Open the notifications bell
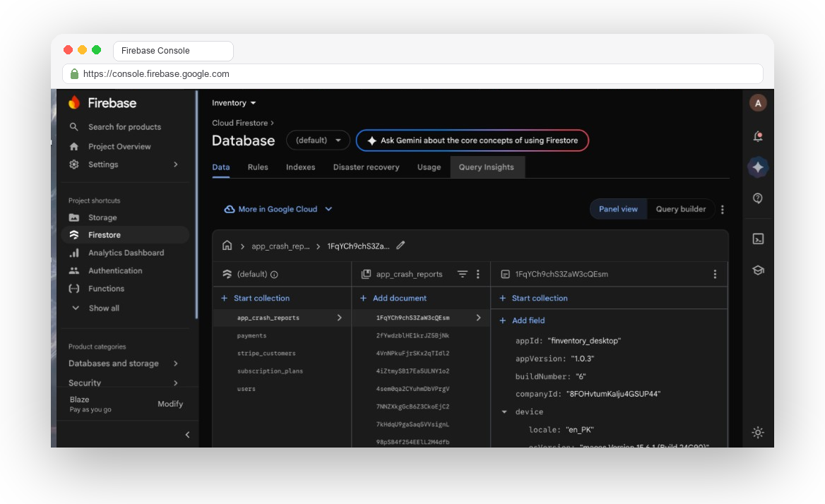 point(758,136)
